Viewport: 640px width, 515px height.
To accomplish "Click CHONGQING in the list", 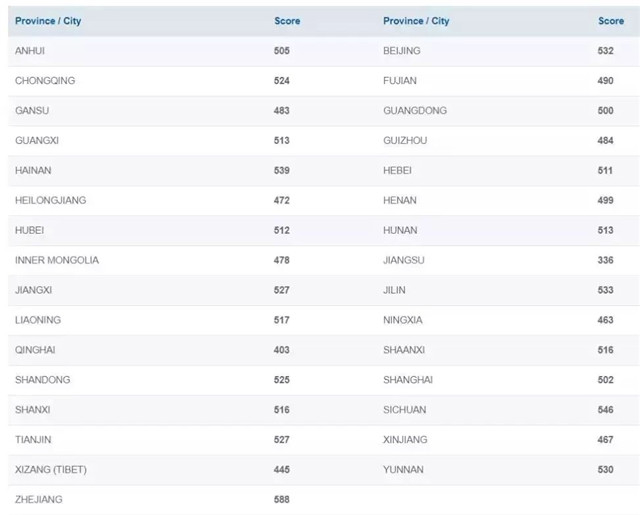I will 45,80.
